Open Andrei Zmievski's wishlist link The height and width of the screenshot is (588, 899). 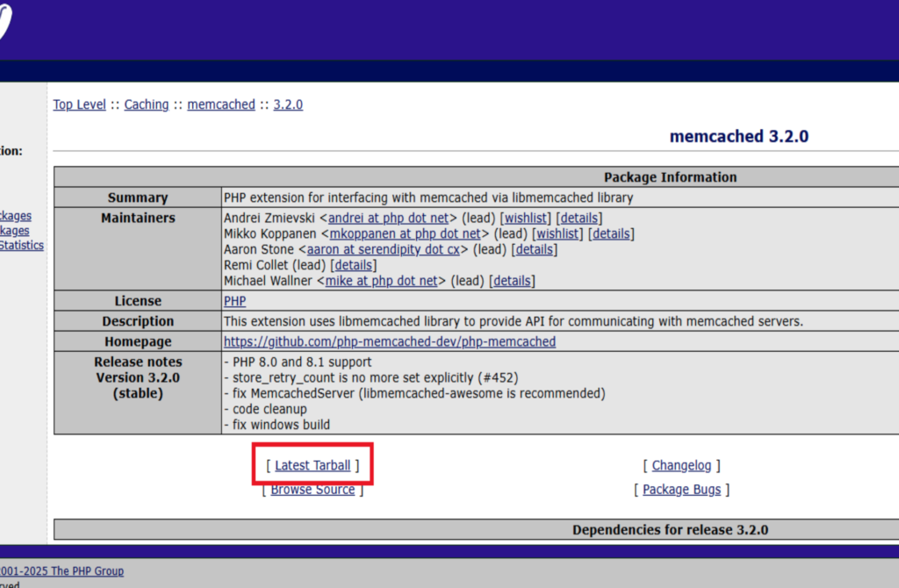pos(525,218)
